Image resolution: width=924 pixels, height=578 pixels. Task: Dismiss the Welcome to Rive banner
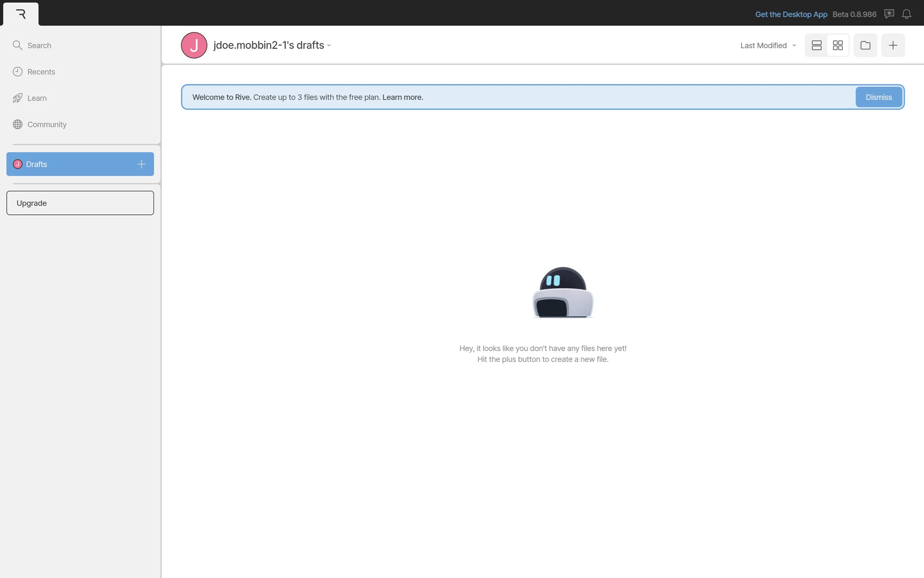pos(878,97)
